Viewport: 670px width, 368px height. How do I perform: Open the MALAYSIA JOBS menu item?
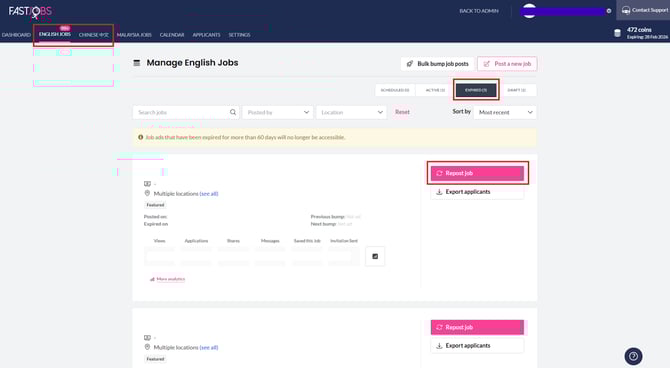134,35
